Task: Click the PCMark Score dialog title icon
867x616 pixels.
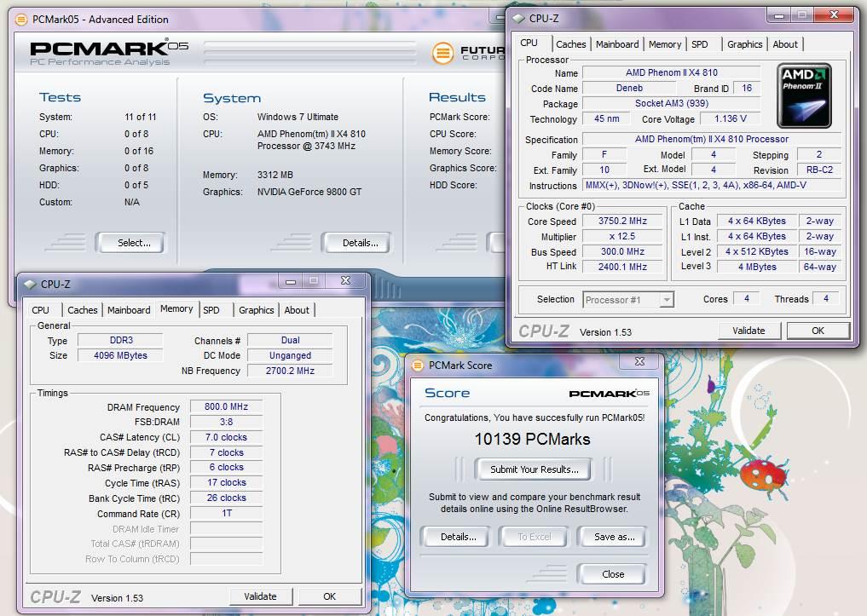Action: point(418,366)
